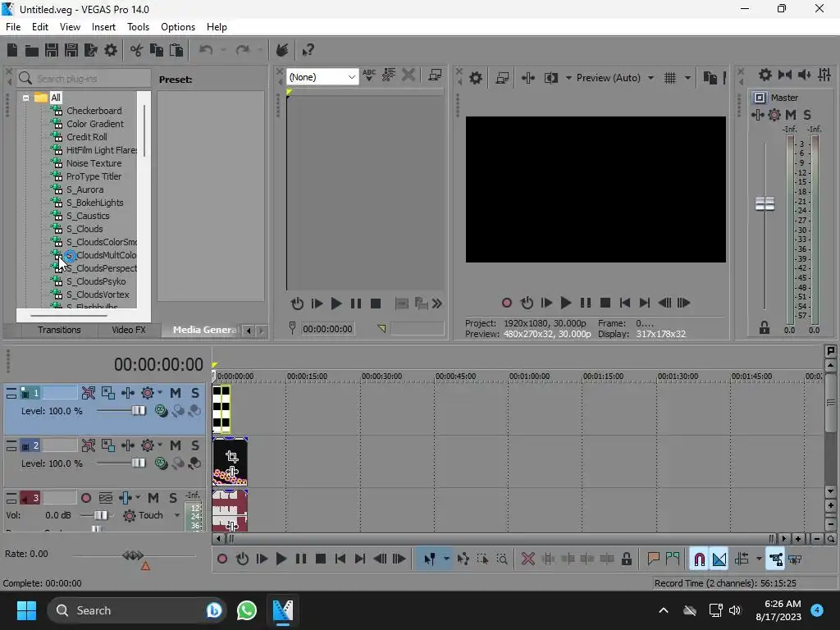The image size is (840, 630).
Task: Click the Cut scissors icon
Action: 137,50
